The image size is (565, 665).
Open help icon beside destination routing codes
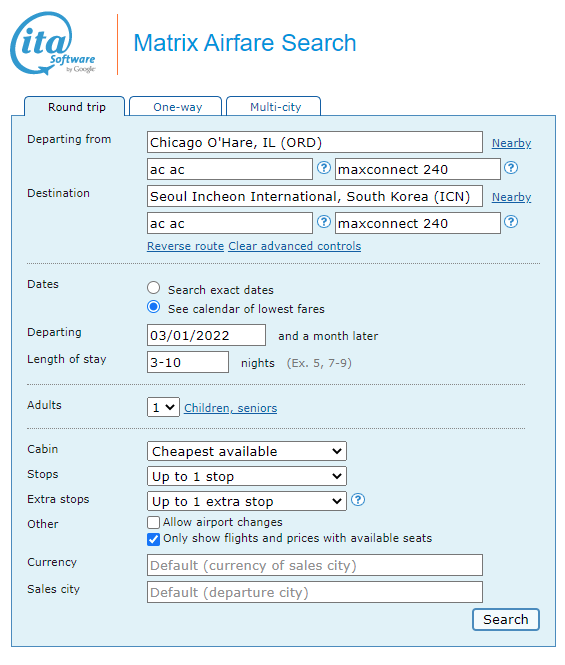[x=324, y=222]
